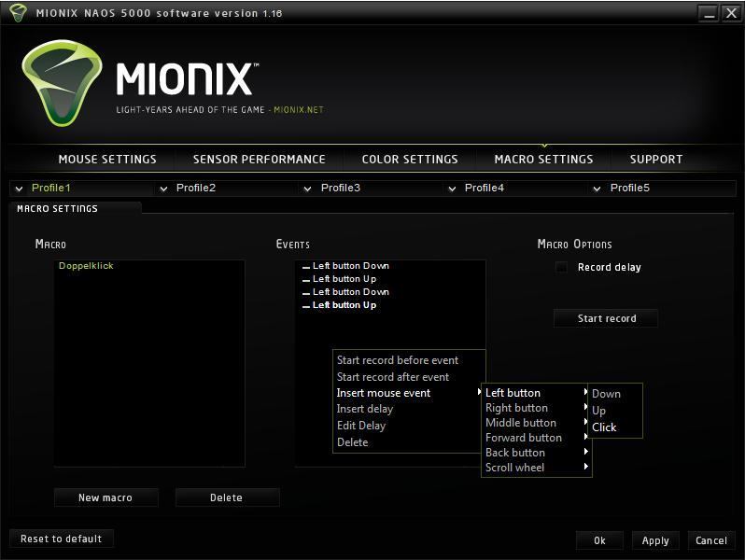Open the Scroll wheel submenu arrow

click(x=586, y=467)
